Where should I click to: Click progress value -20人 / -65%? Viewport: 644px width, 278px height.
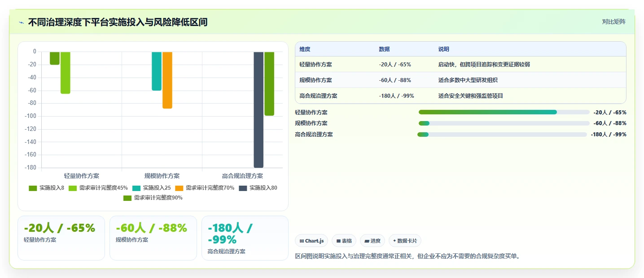tap(610, 113)
